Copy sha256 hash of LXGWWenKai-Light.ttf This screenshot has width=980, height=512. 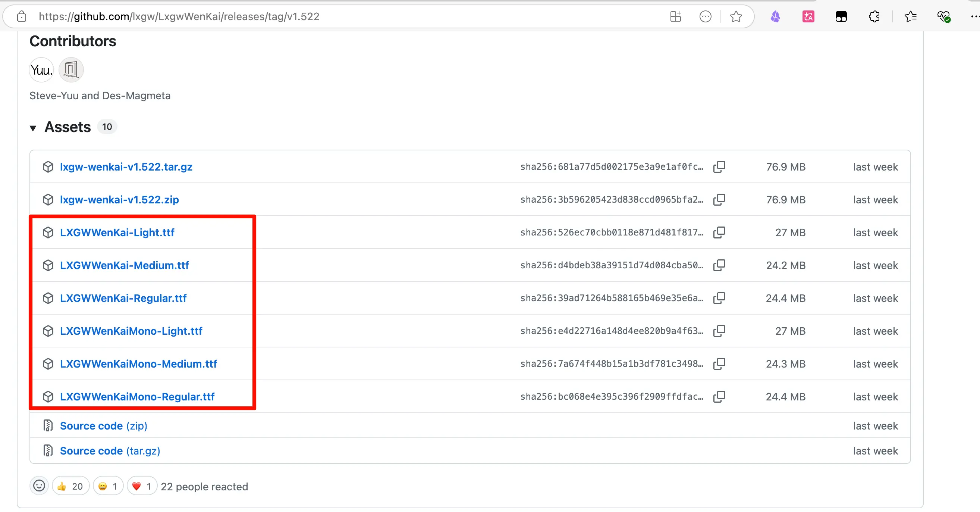coord(719,232)
